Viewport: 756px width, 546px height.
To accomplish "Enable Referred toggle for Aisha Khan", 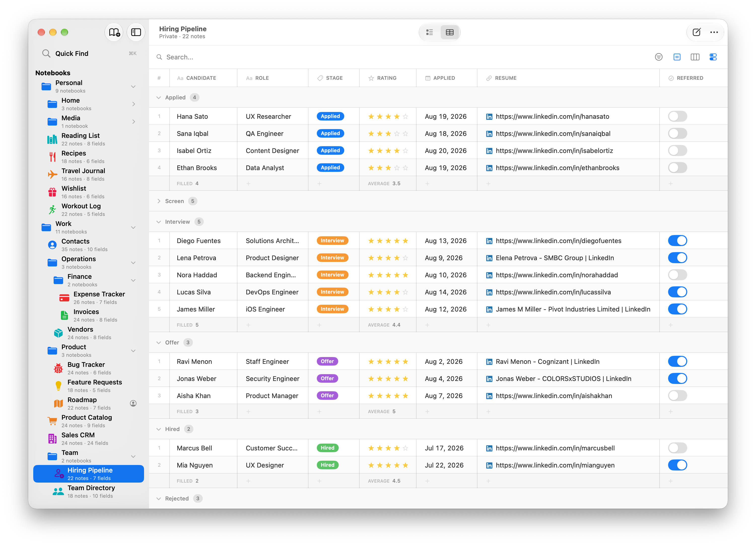I will click(x=677, y=396).
